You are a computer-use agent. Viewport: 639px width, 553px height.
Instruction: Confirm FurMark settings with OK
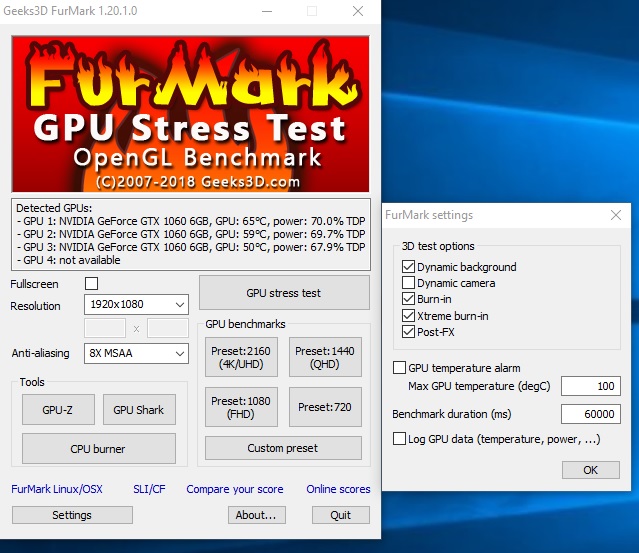(591, 470)
